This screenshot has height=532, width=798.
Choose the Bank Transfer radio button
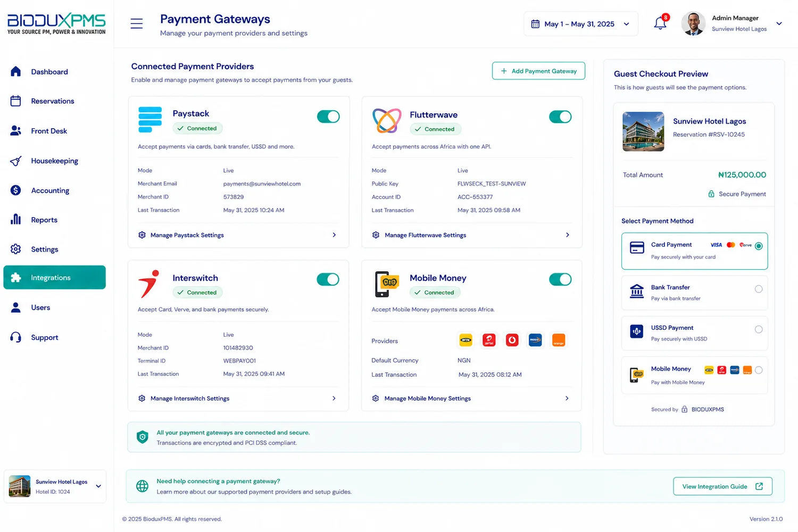759,289
